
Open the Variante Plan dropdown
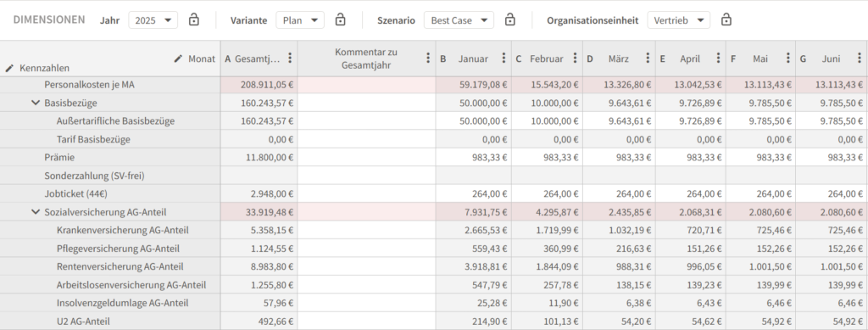[x=300, y=20]
